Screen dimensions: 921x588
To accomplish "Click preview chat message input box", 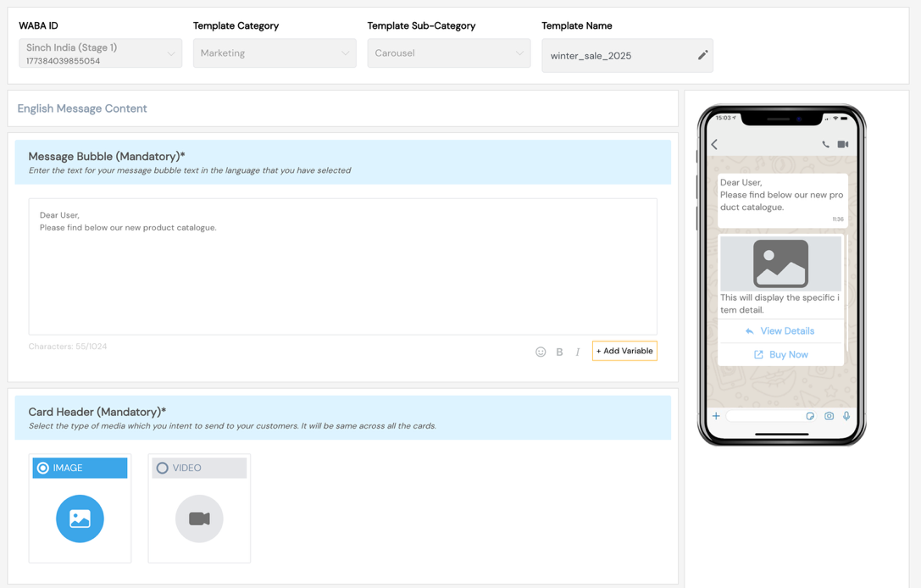I will coord(771,416).
